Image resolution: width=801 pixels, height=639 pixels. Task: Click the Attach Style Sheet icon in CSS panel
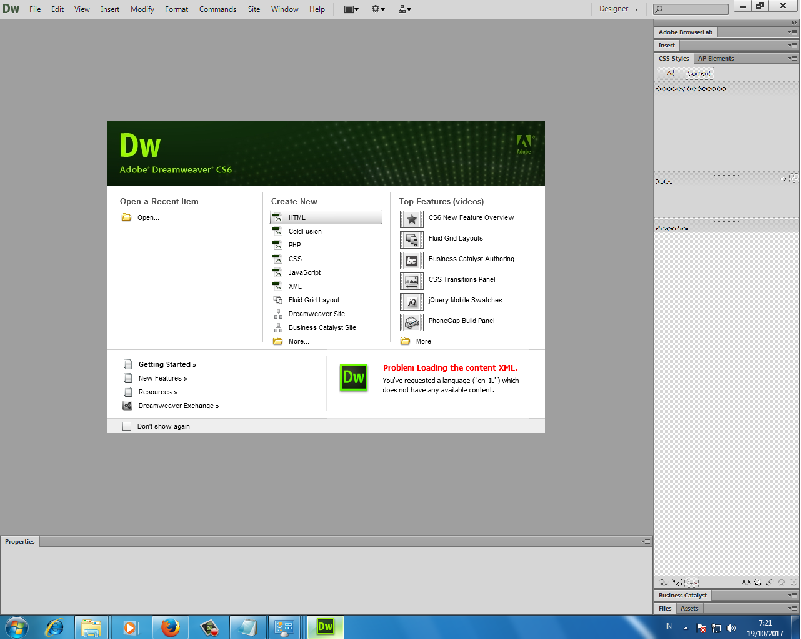746,582
